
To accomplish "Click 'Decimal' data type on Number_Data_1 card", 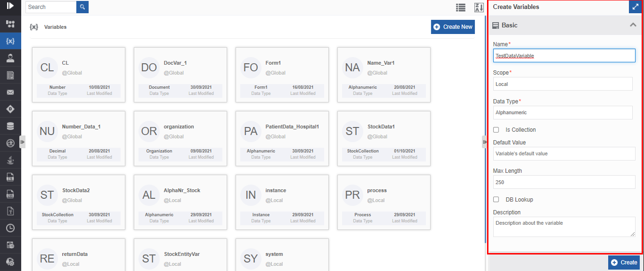I will [58, 151].
